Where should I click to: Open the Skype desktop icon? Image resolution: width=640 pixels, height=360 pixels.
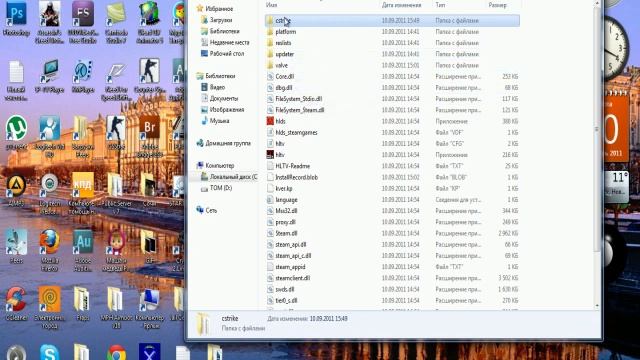click(x=49, y=353)
